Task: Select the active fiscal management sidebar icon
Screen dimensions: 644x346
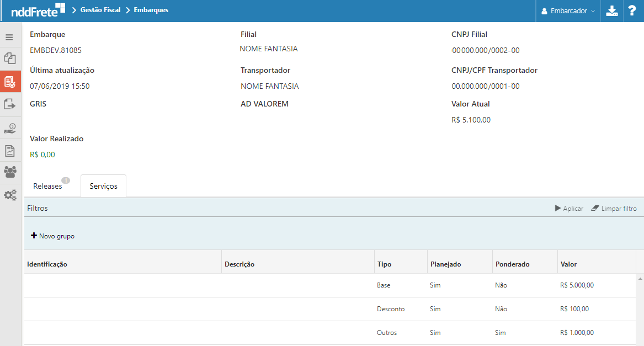Action: tap(10, 82)
